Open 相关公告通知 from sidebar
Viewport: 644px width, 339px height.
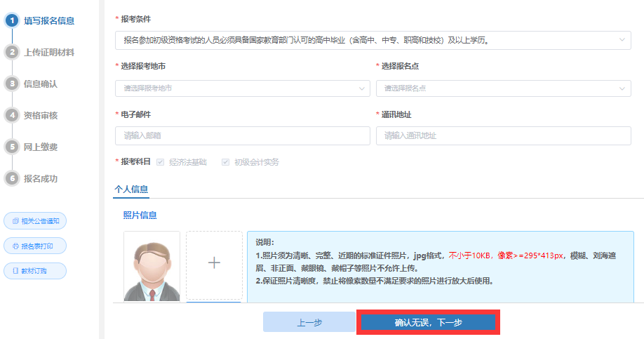tap(35, 221)
